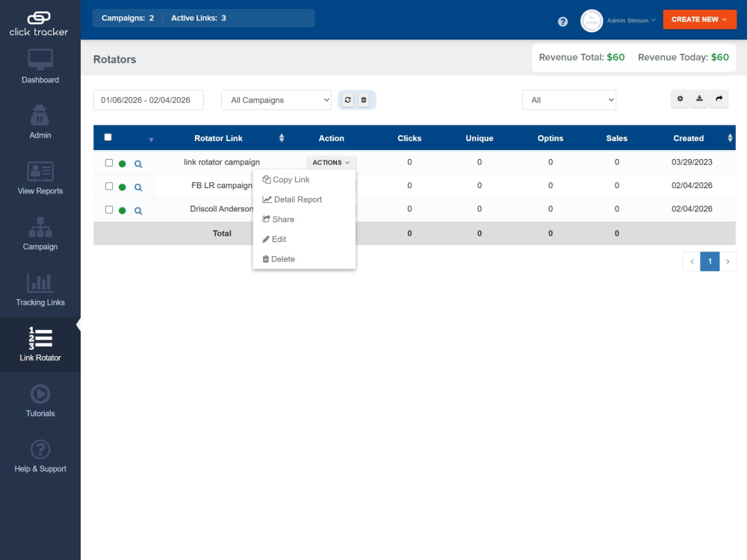This screenshot has width=747, height=560.
Task: Go to View Reports in sidebar
Action: click(x=40, y=178)
